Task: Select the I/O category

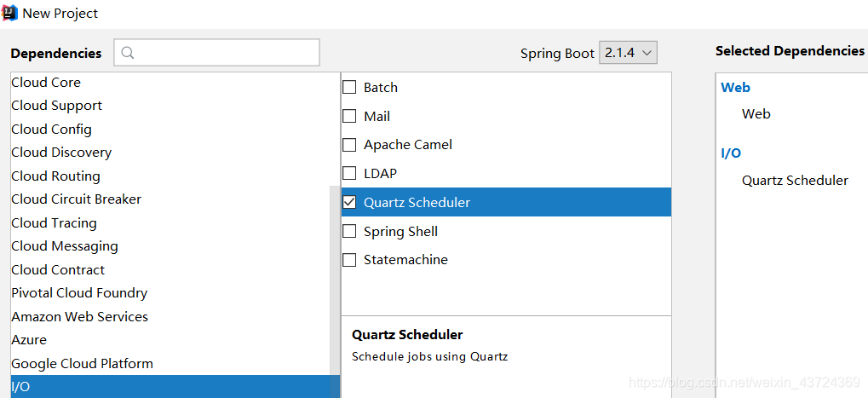Action: (x=20, y=387)
